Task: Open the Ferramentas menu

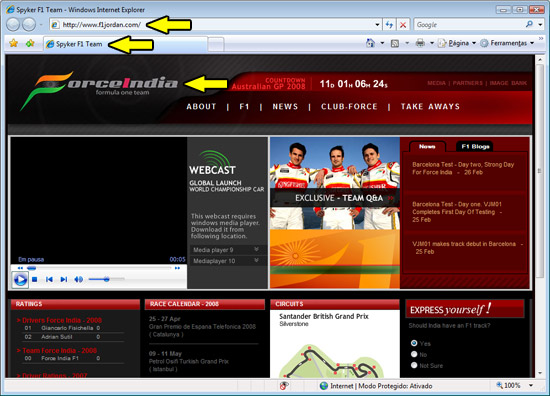Action: 507,43
